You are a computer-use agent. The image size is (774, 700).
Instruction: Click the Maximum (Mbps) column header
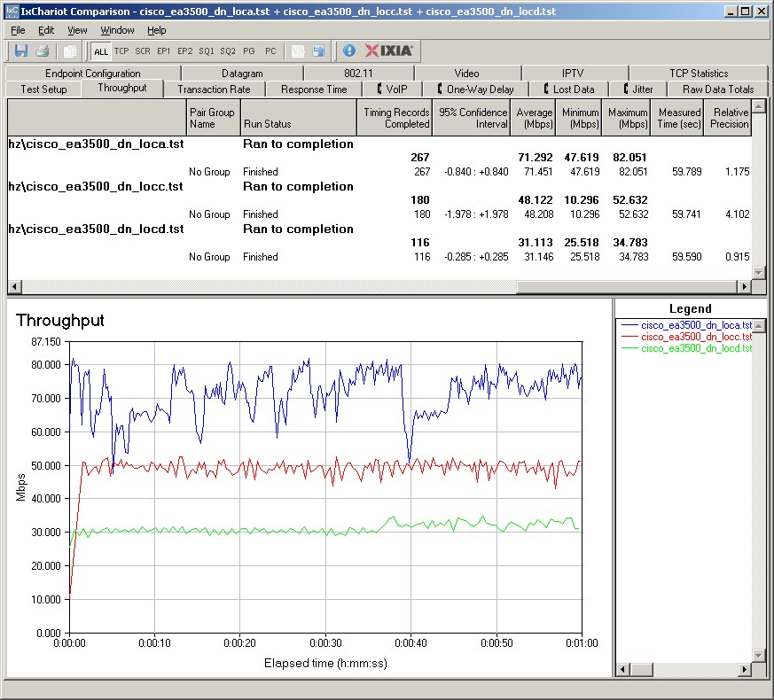(x=627, y=118)
